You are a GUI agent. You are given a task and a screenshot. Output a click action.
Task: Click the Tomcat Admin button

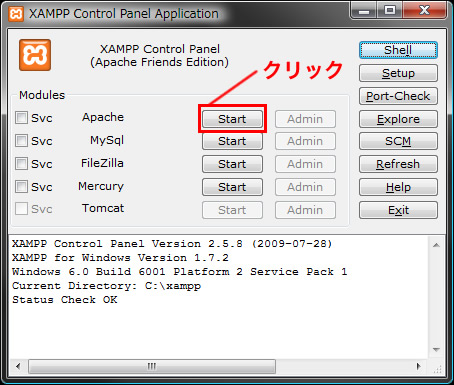(x=305, y=210)
